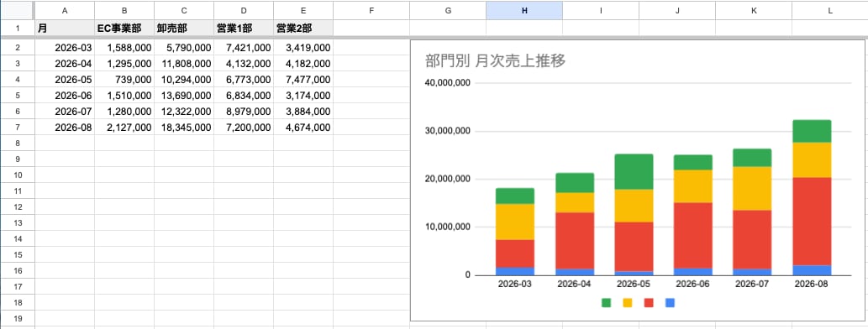868x329 pixels.
Task: Click the yellow legend swatch below the chart
Action: pyautogui.click(x=627, y=302)
